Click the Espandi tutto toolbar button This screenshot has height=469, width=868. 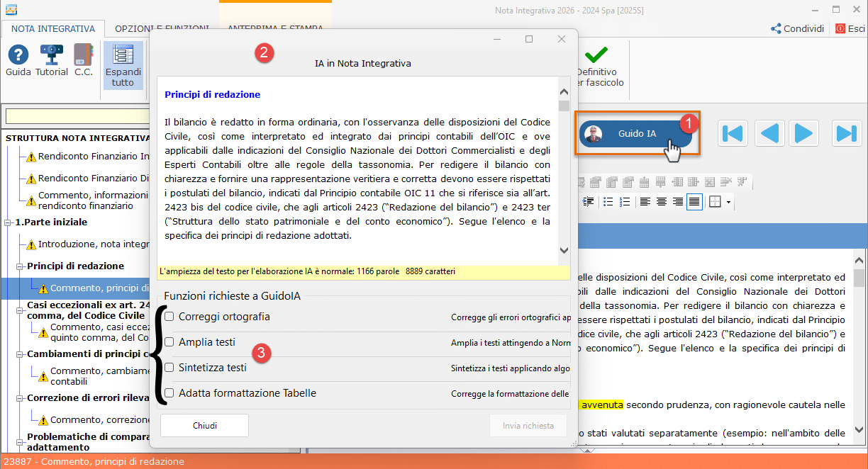click(x=123, y=65)
